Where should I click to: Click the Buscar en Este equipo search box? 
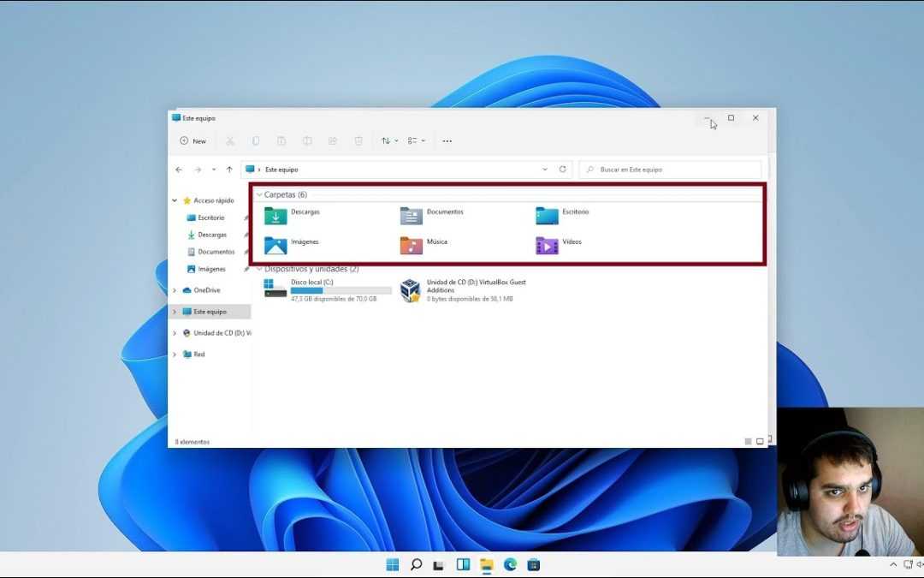(670, 170)
